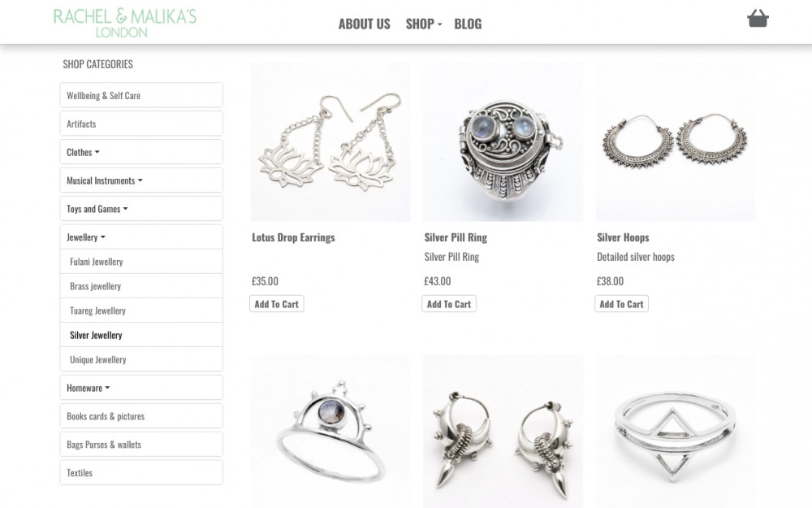Open the Lotus Drop Earrings image

click(330, 142)
